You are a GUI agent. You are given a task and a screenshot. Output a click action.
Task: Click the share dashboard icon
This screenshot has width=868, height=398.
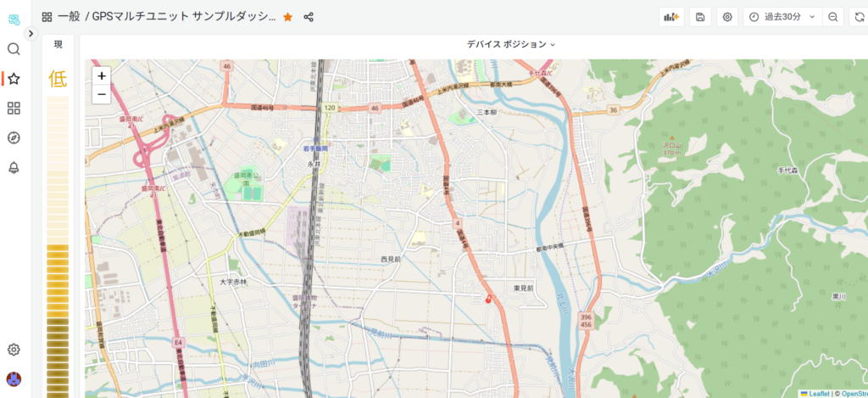click(x=309, y=17)
